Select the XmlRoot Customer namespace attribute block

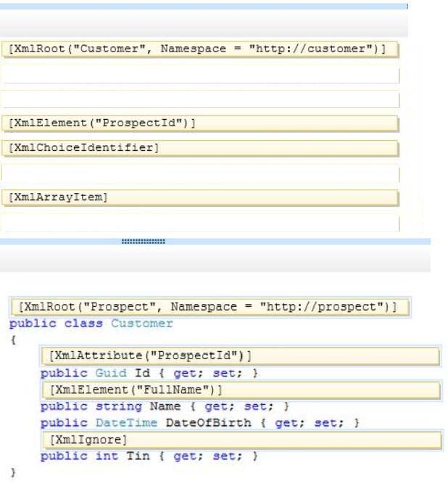point(200,49)
